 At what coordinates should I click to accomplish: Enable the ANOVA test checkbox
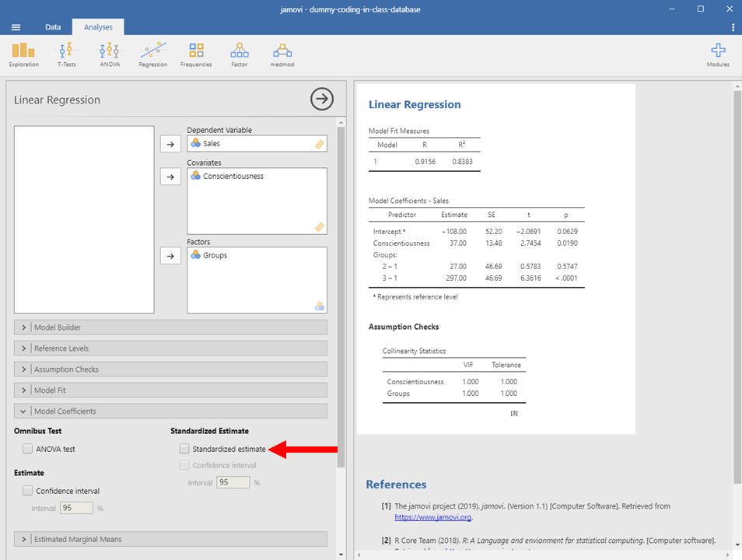tap(28, 449)
